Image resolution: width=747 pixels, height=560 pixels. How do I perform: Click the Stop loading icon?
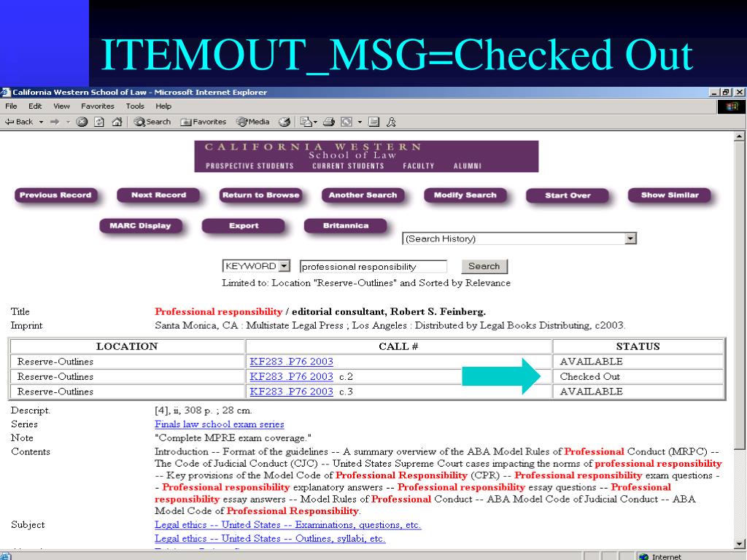pos(82,122)
